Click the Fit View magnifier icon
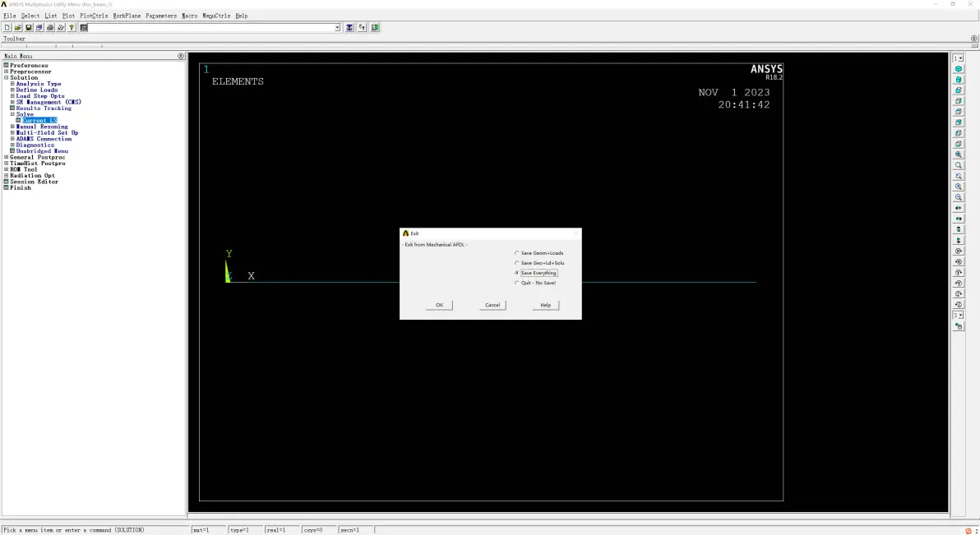The height and width of the screenshot is (535, 980). coord(959,155)
